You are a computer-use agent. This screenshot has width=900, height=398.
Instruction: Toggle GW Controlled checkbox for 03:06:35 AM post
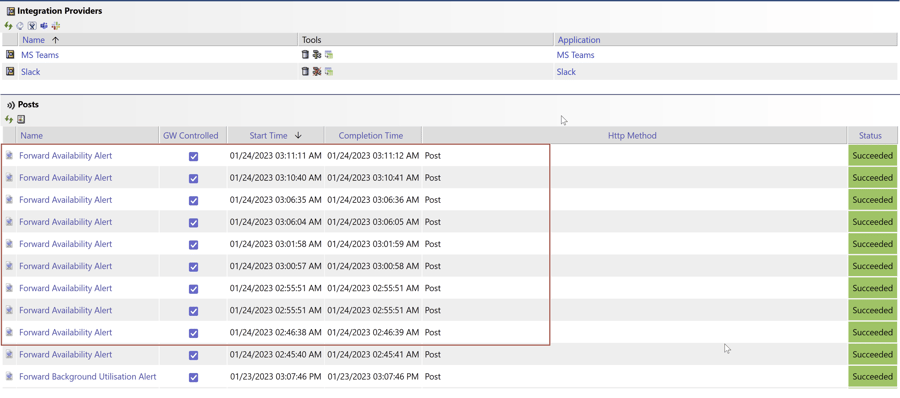click(x=193, y=200)
